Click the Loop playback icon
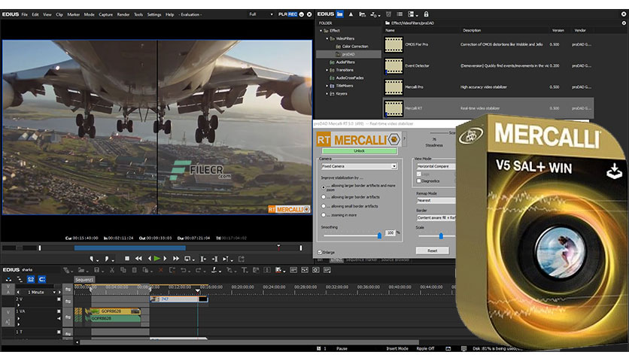Image resolution: width=629 pixels, height=364 pixels. pos(187,259)
